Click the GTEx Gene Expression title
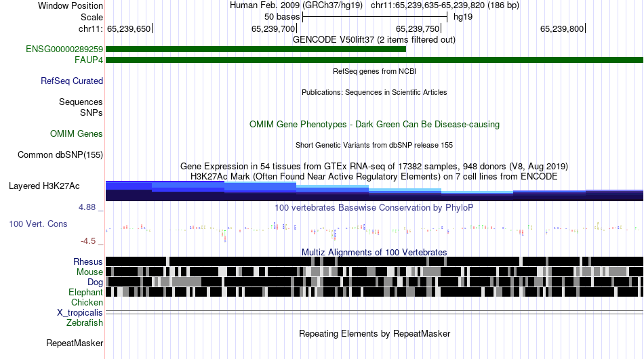 click(374, 167)
